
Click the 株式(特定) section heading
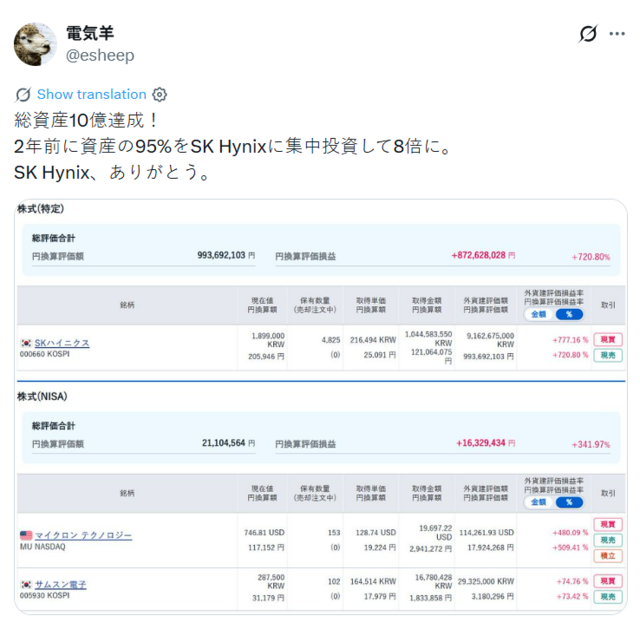tap(40, 209)
